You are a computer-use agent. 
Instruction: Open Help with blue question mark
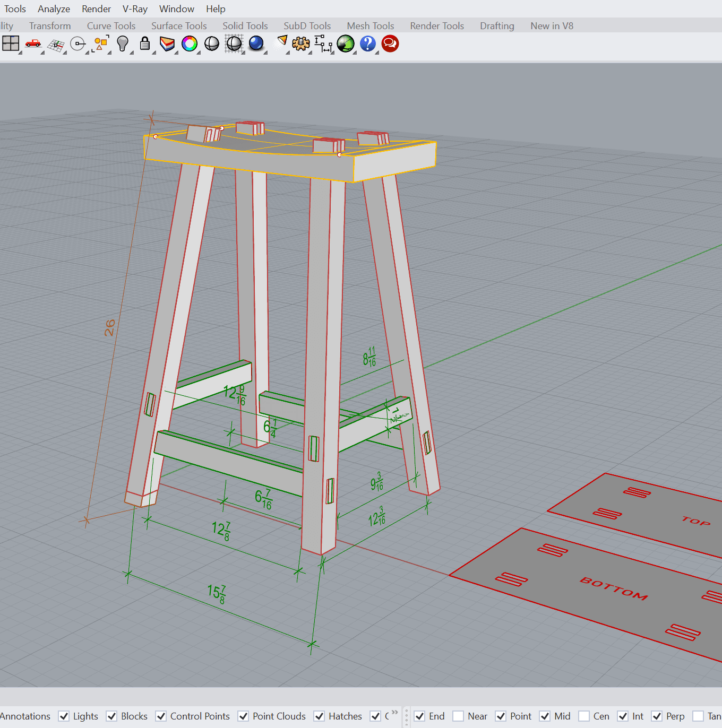[x=368, y=44]
